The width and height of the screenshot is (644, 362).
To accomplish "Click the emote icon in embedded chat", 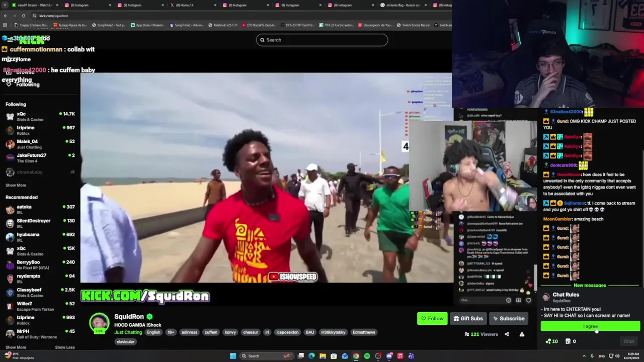I will (x=509, y=300).
